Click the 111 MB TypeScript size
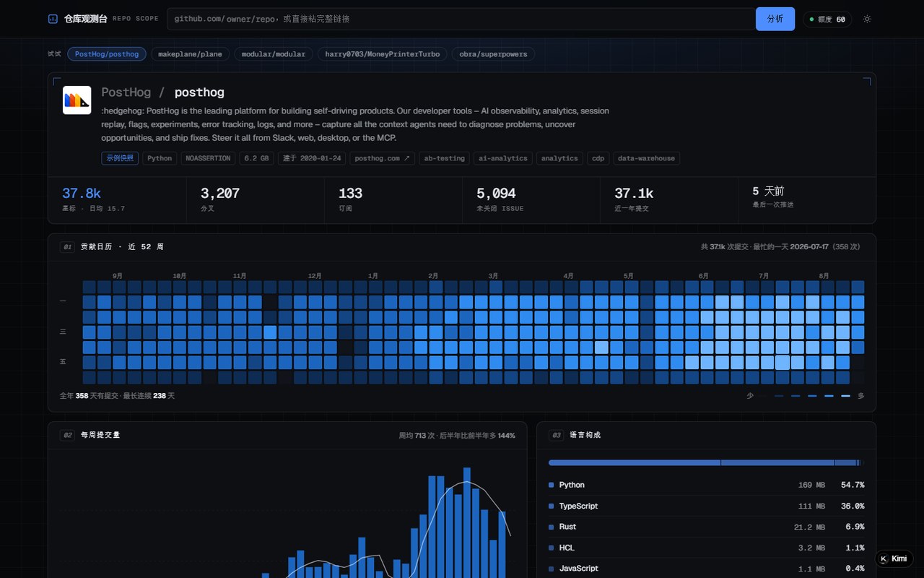 811,506
